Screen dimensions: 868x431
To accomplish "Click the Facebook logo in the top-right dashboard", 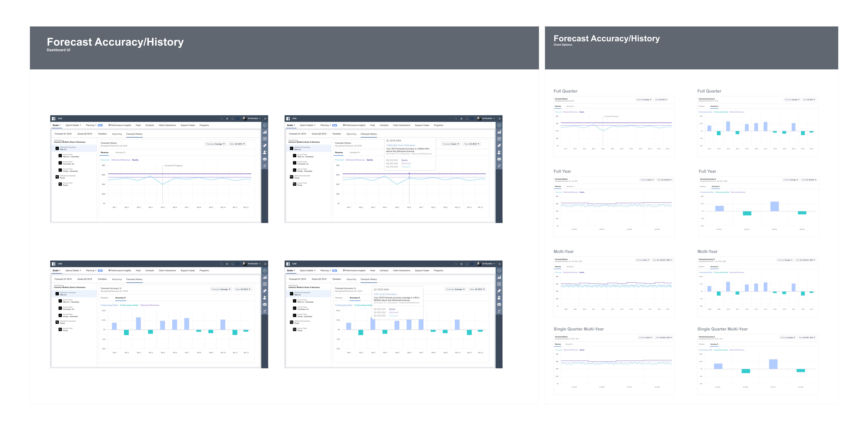I will point(288,119).
